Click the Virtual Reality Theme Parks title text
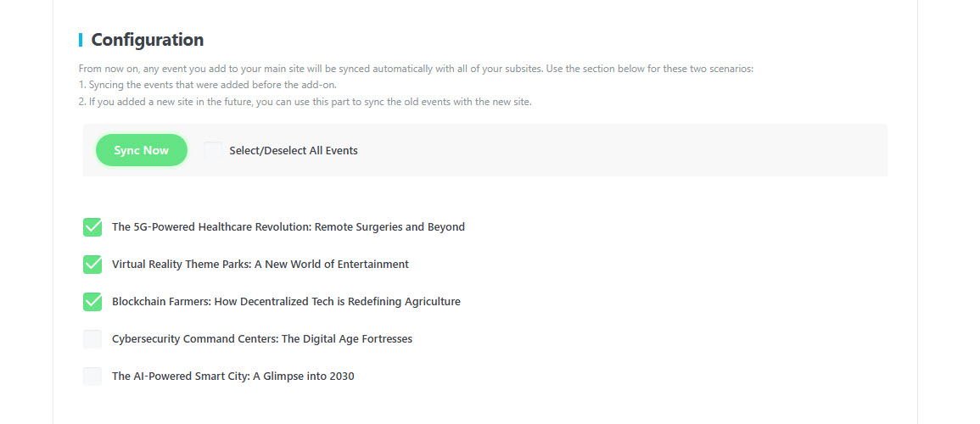This screenshot has width=980, height=424. [x=260, y=264]
